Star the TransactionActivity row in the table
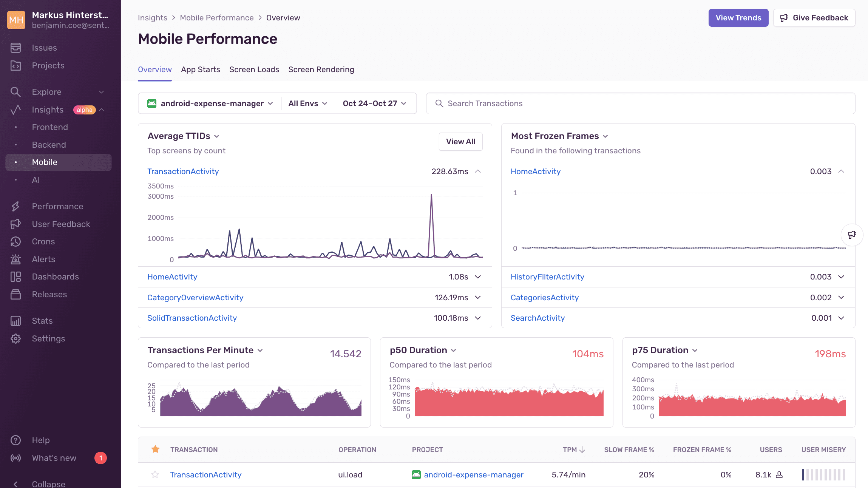 click(x=155, y=475)
